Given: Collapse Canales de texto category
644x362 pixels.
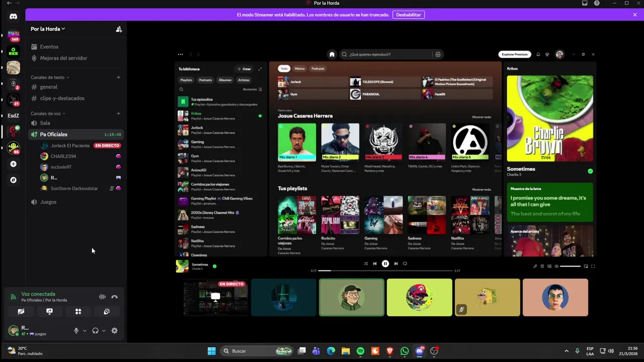Looking at the screenshot, I should point(50,77).
